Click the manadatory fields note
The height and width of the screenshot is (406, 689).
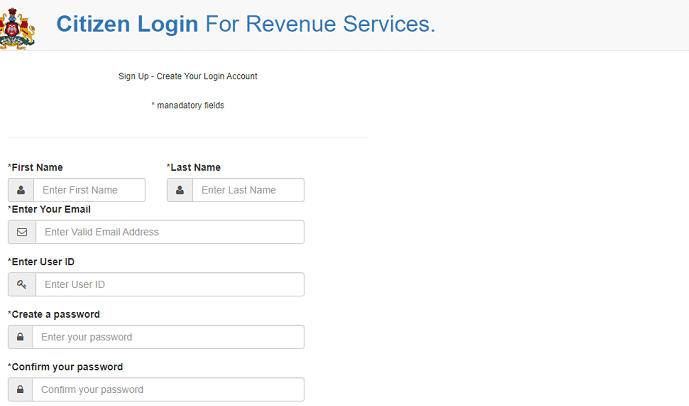click(188, 105)
